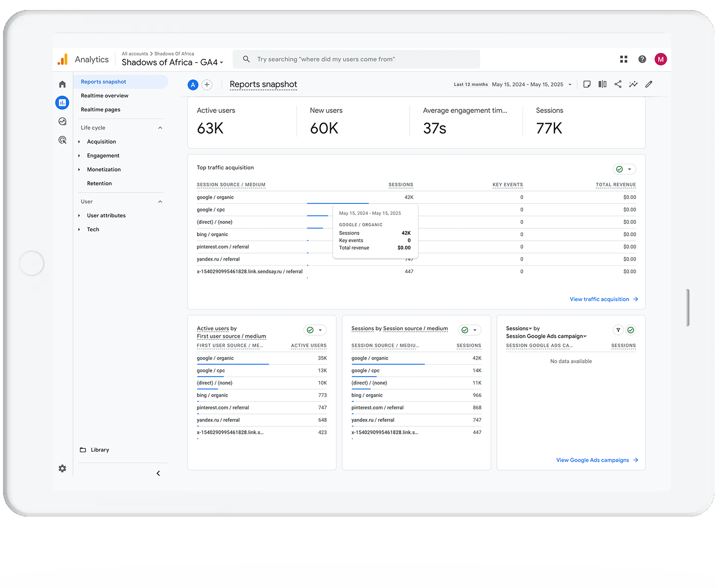Image resolution: width=723 pixels, height=588 pixels.
Task: Open Admin settings gear icon
Action: point(62,469)
